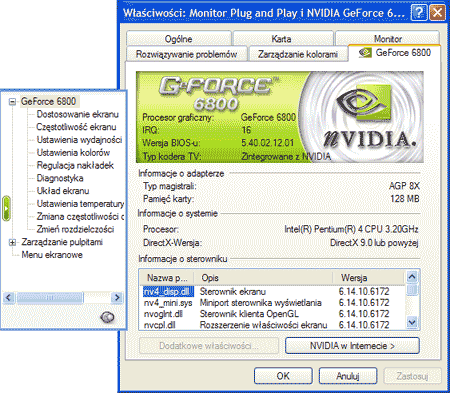Select Menu ekranowe tree item

coord(52,255)
